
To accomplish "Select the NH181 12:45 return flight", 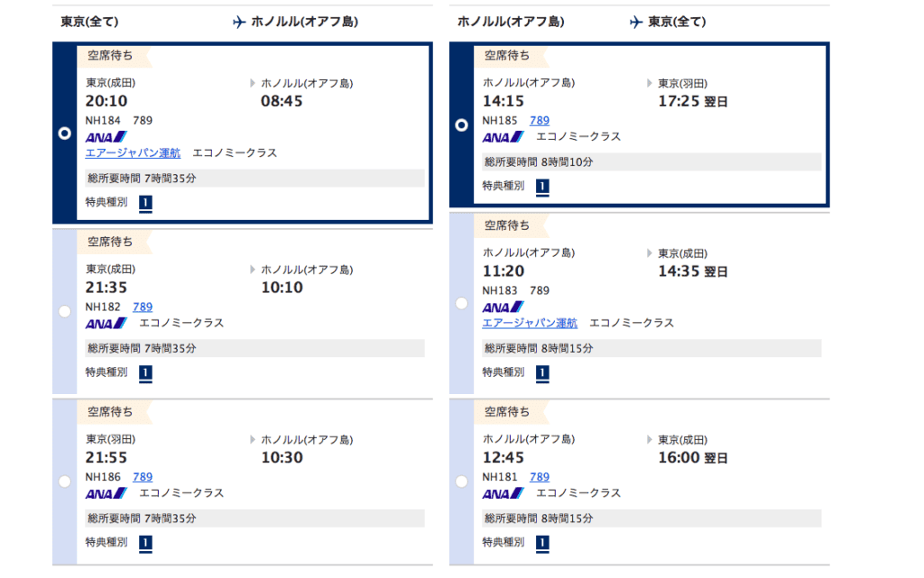I will point(460,481).
